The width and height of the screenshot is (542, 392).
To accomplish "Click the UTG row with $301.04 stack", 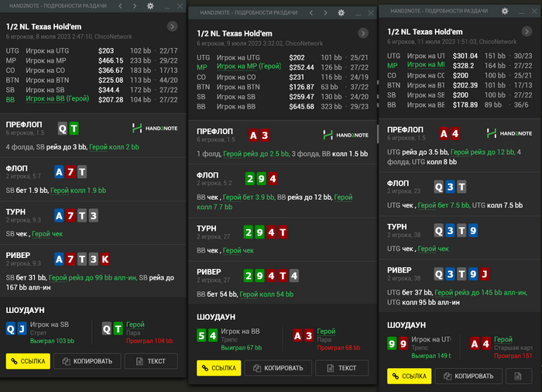I will [460, 56].
